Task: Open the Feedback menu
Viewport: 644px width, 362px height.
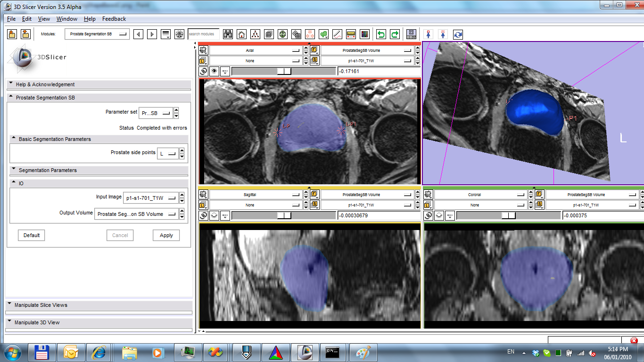Action: coord(114,19)
